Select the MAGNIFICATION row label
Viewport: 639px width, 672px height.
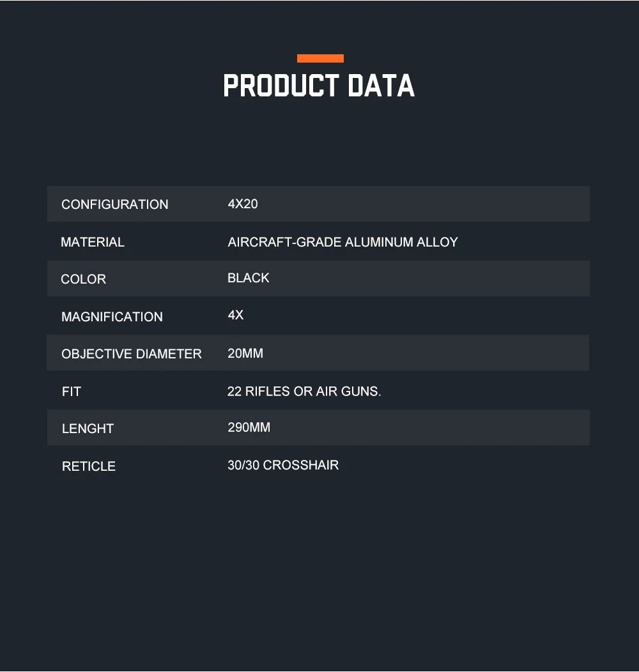click(112, 317)
